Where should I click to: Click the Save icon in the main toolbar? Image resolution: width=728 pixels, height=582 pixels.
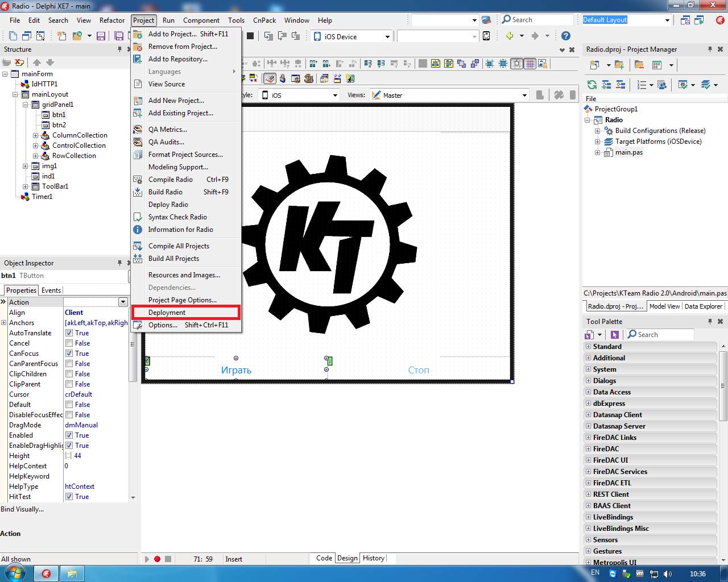pos(101,36)
